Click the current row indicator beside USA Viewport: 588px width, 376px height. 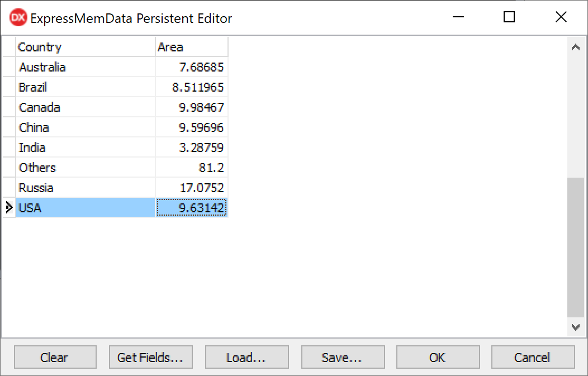coord(9,208)
